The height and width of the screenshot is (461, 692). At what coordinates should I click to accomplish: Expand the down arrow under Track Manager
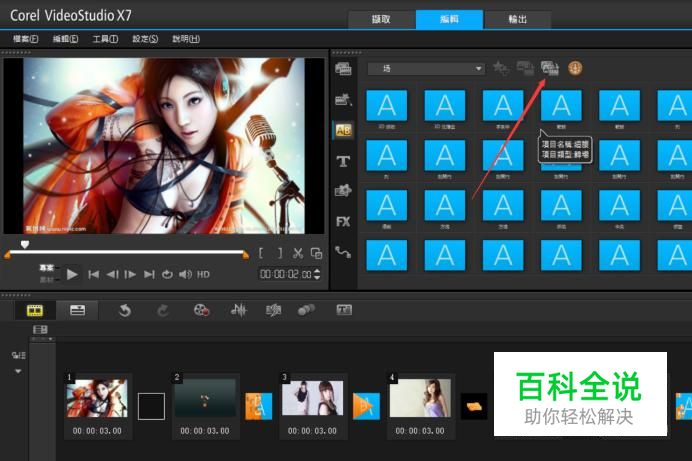18,371
